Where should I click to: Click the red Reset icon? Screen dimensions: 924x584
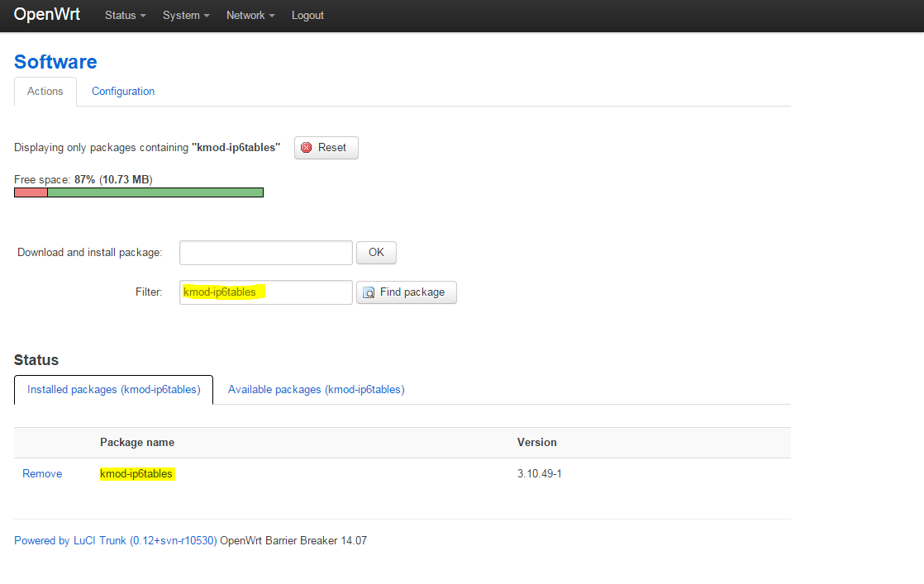point(307,148)
